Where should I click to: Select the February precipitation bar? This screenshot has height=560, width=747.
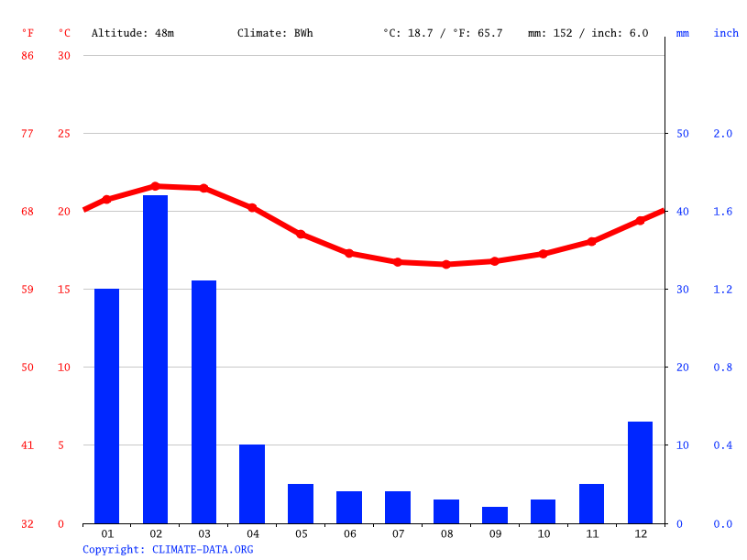click(x=155, y=357)
